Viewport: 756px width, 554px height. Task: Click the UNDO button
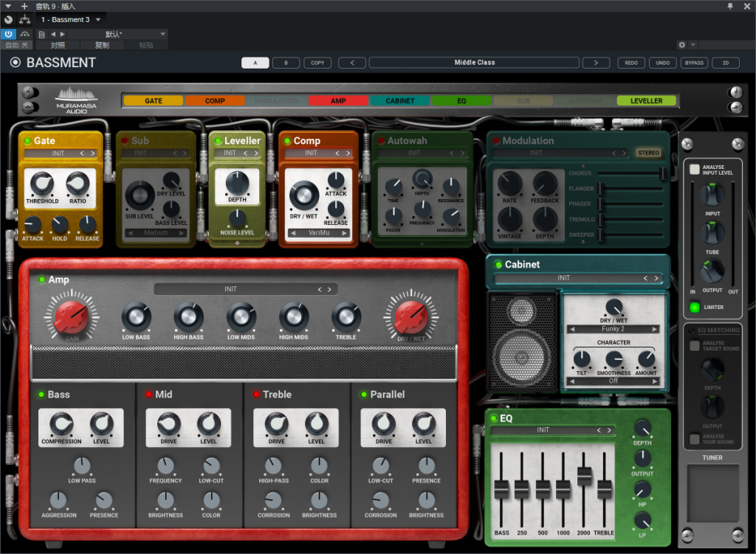pyautogui.click(x=662, y=63)
